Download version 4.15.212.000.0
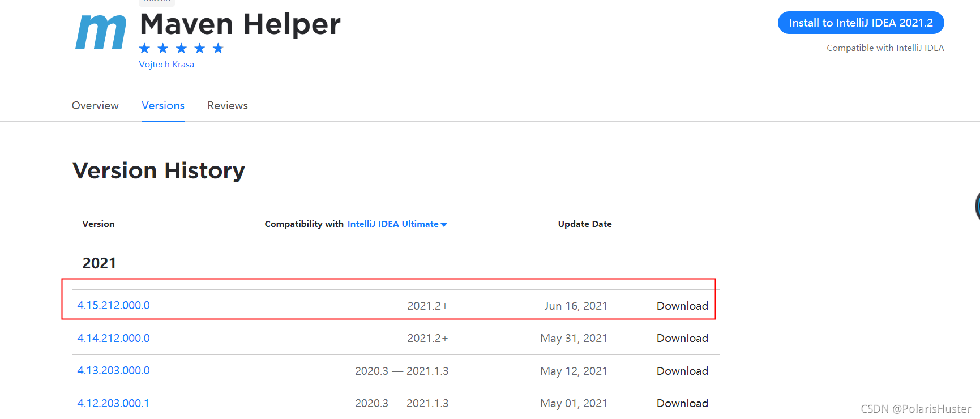 pyautogui.click(x=682, y=306)
